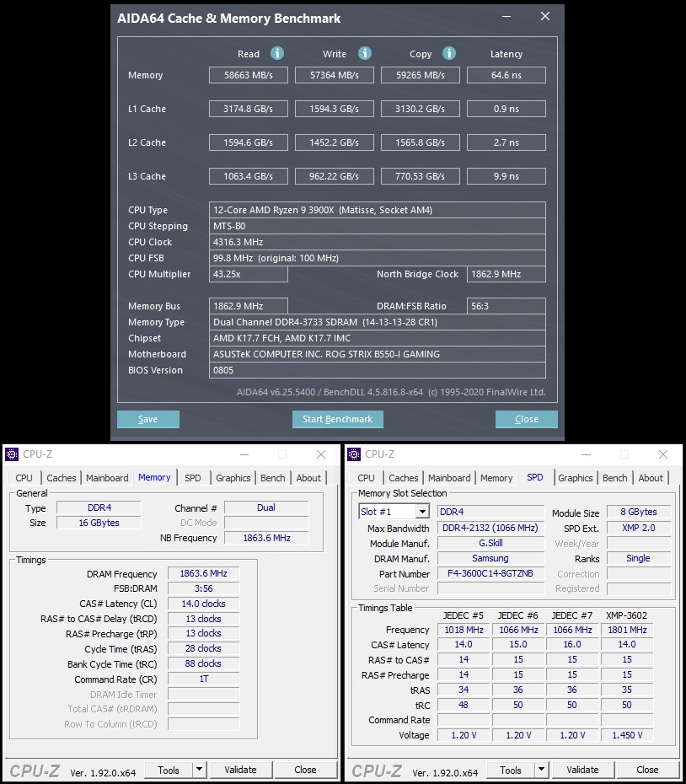Click the left CPU-Z window title icon
The height and width of the screenshot is (784, 686).
pos(12,454)
